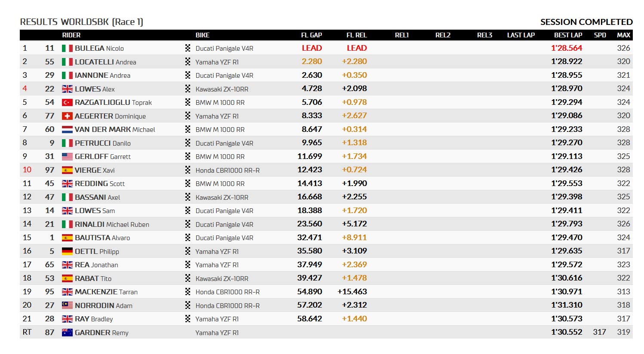Select the FL REL column header
This screenshot has width=644, height=354.
tap(357, 35)
